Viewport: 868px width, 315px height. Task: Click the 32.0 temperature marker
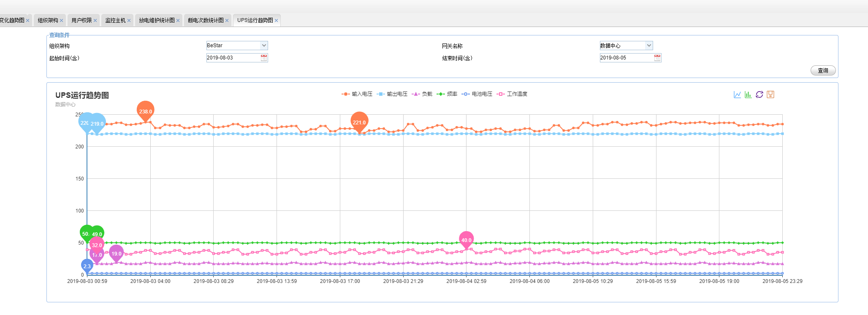click(97, 245)
